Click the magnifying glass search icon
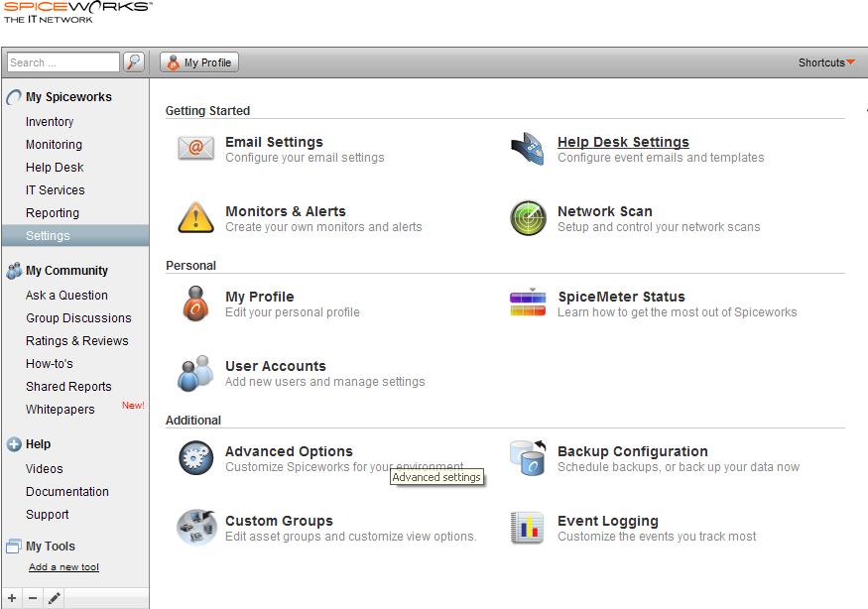The image size is (868, 609). click(x=133, y=62)
